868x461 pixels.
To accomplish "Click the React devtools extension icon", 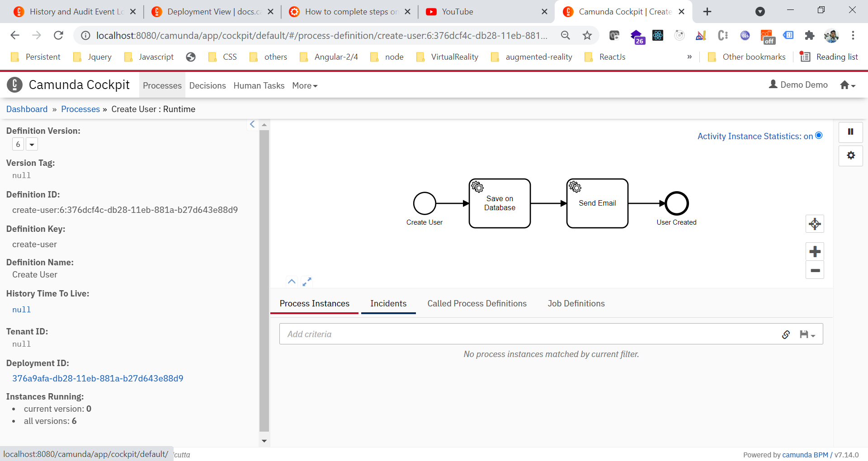I will (x=658, y=35).
